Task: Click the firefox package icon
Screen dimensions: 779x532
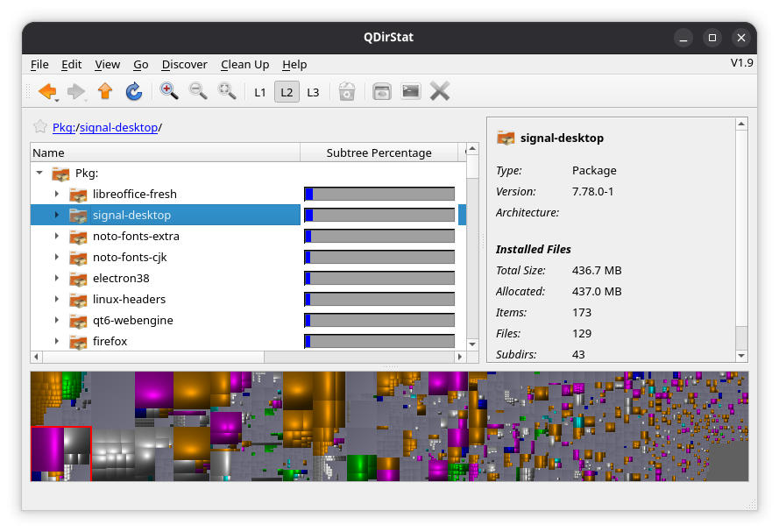Action: coord(78,342)
